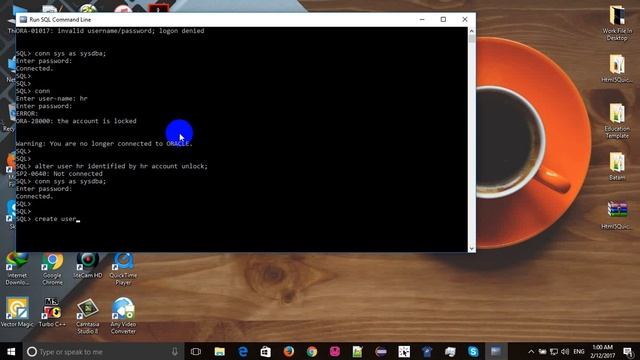
Task: Launch Firefox from taskbar
Action: coord(289,351)
